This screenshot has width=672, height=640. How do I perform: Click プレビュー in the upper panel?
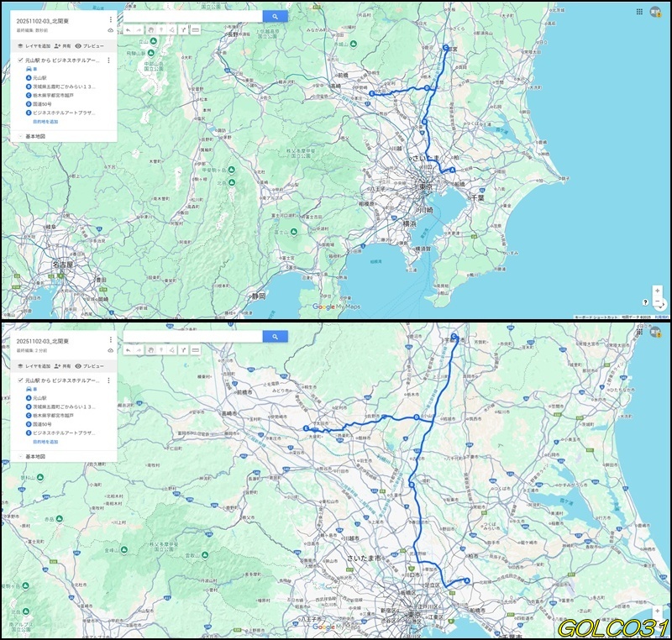pyautogui.click(x=89, y=46)
